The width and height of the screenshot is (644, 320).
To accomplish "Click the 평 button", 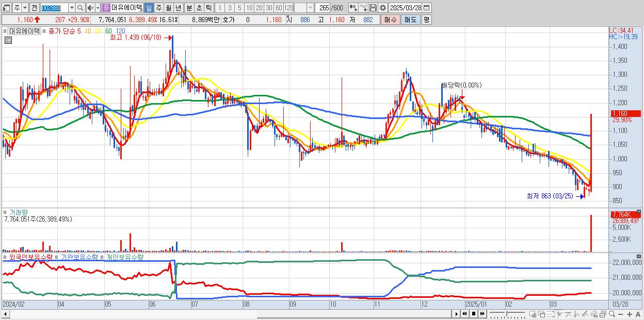I will tap(426, 20).
